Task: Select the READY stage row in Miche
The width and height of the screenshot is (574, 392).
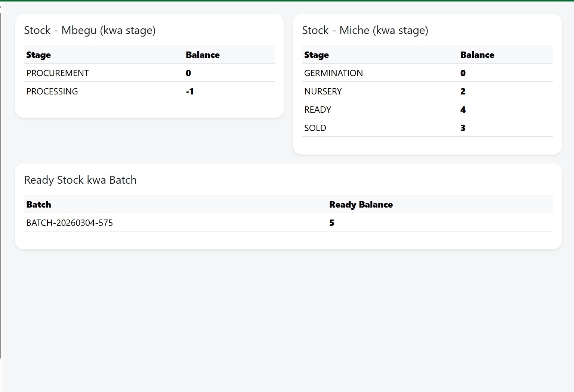Action: click(318, 110)
